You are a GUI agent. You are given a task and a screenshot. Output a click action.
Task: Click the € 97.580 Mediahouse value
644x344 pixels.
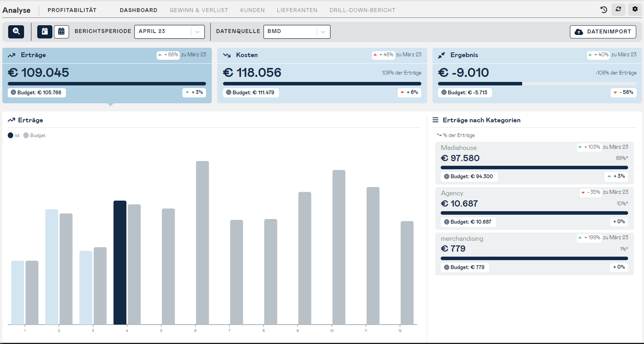coord(460,158)
